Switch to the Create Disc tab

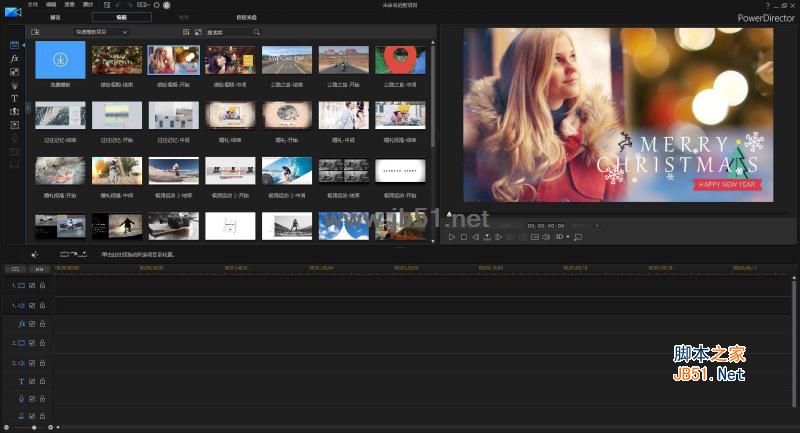(246, 17)
